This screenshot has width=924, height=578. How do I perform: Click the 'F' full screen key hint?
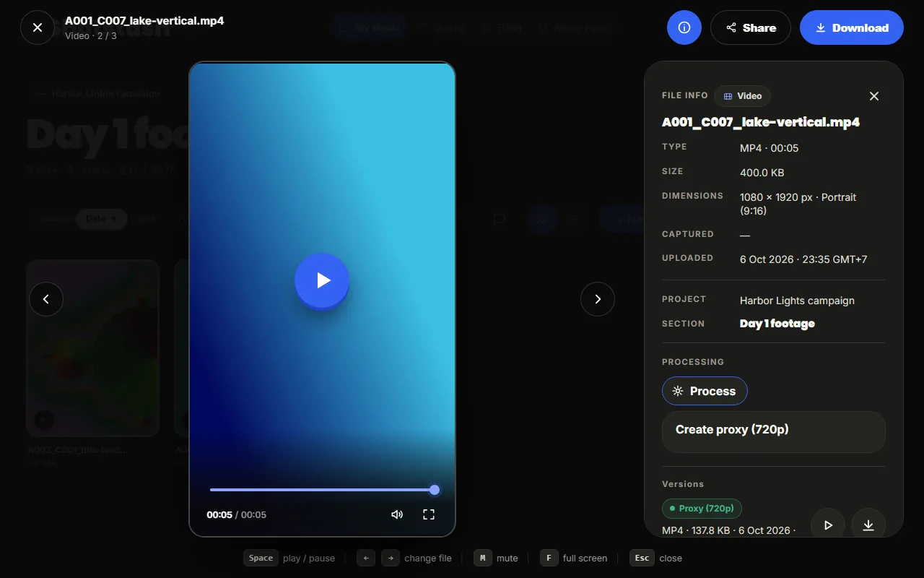pos(549,558)
